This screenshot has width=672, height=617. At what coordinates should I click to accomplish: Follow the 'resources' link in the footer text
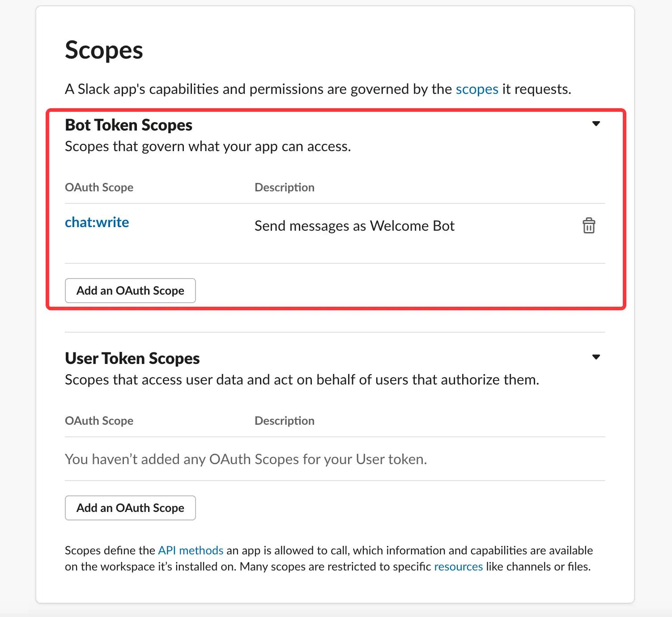459,566
